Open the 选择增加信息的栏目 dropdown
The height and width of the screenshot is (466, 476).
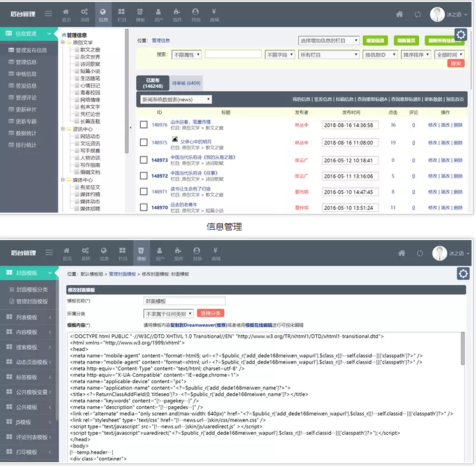click(329, 40)
